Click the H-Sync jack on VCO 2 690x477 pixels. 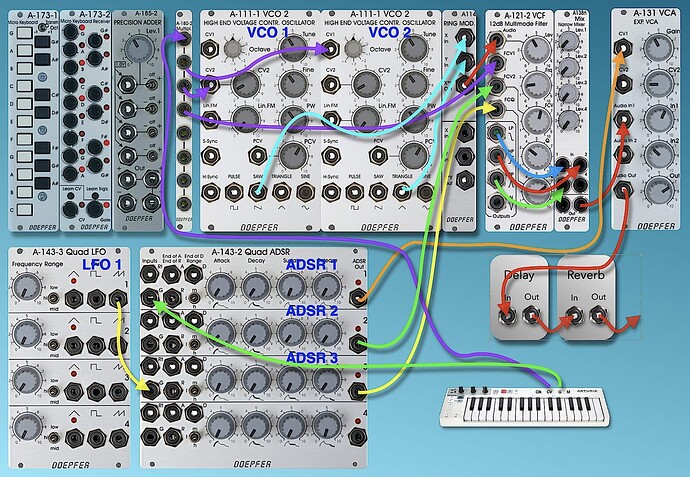[x=331, y=192]
